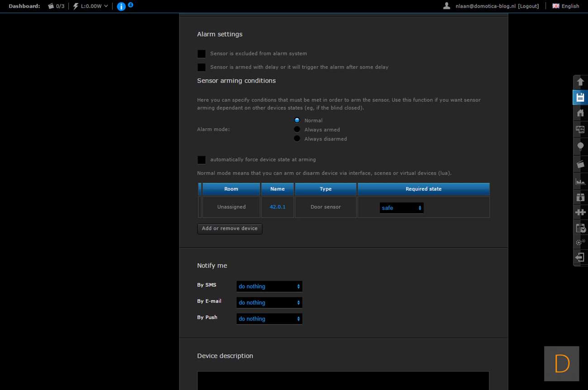Open the By E-mail notification dropdown
This screenshot has height=390, width=588.
(269, 303)
